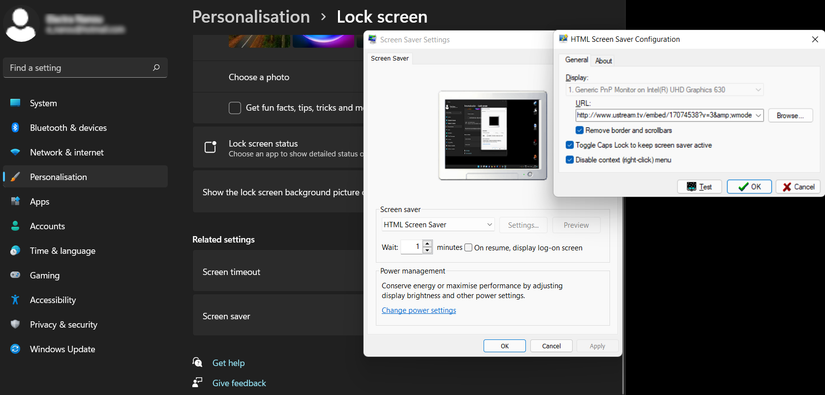The height and width of the screenshot is (395, 825).
Task: Open the Display monitor dropdown
Action: [x=665, y=90]
